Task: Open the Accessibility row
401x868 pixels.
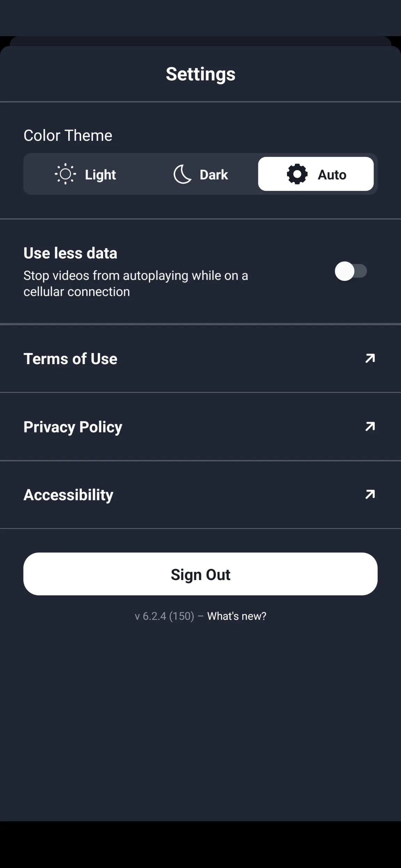Action: (x=68, y=495)
